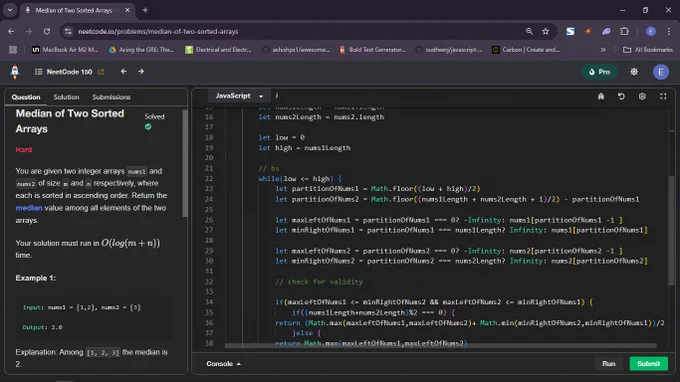Viewport: 680px width, 382px height.
Task: Click 'Output: 2.0' in example block
Action: 42,327
